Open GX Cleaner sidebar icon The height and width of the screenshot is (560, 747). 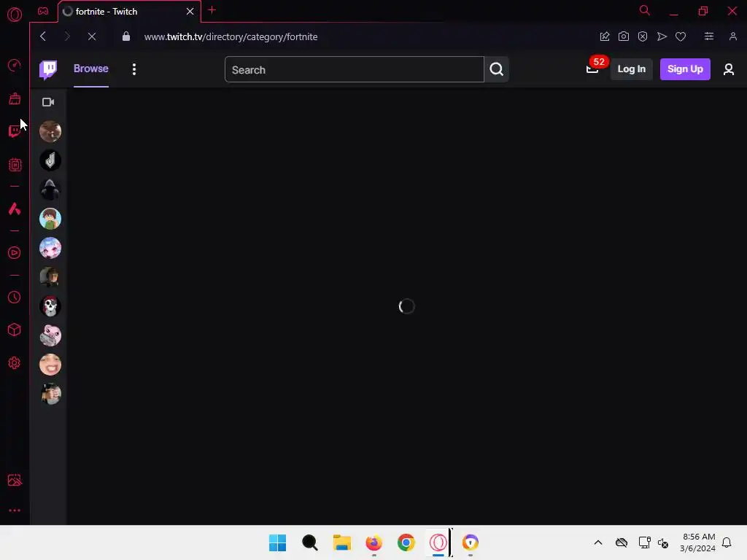[15, 98]
